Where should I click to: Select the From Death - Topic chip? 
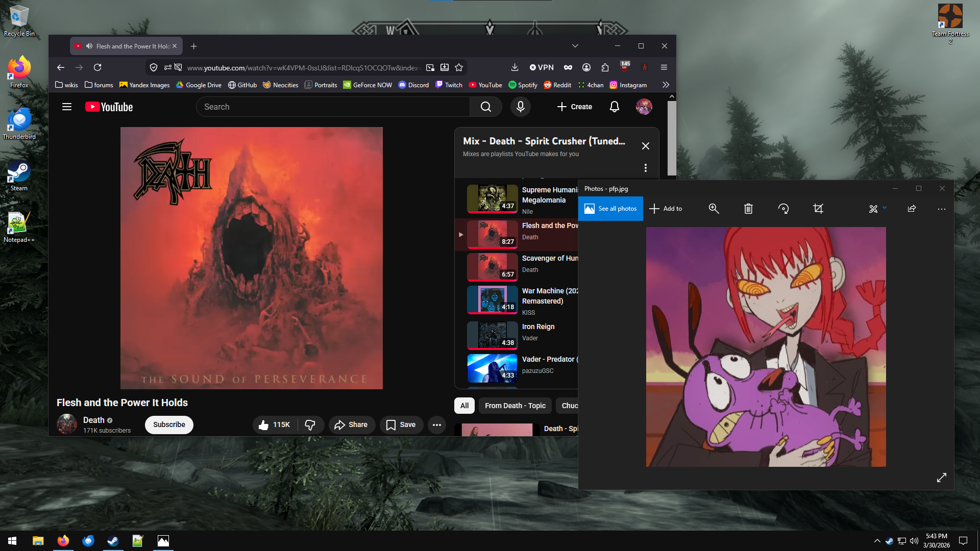click(515, 406)
